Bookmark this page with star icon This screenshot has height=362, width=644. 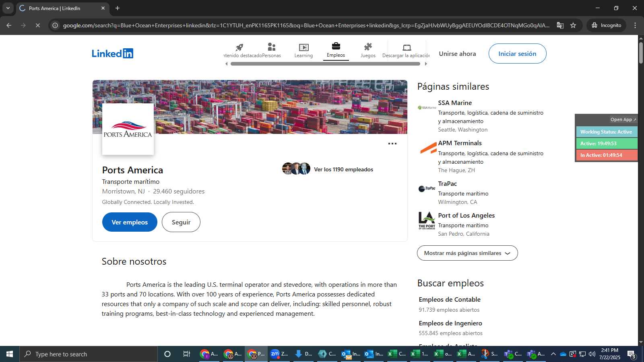click(x=573, y=25)
